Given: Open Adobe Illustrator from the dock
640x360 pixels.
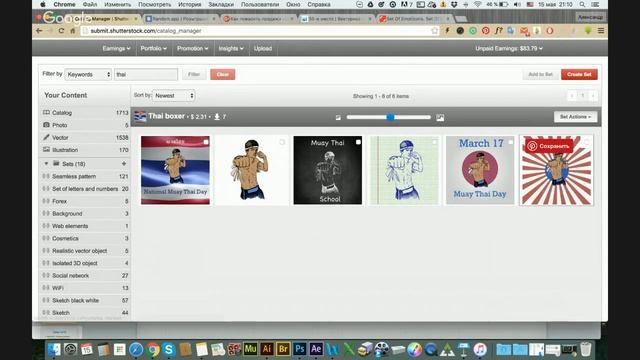Looking at the screenshot, I should (267, 349).
